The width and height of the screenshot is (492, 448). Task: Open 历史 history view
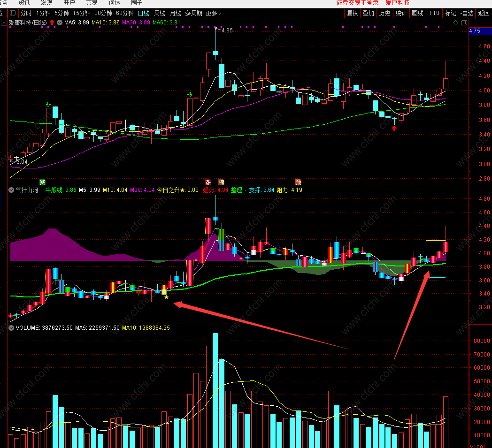click(x=384, y=13)
